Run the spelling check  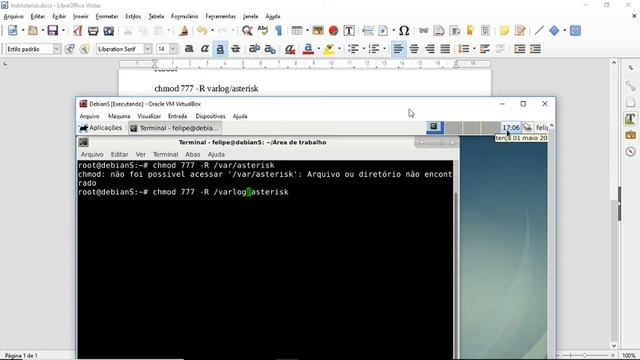coord(263,31)
